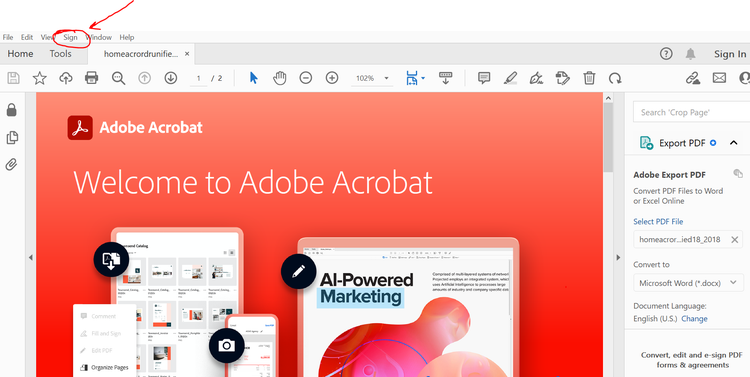This screenshot has width=750, height=377.
Task: Open the Page Thumbnails panel icon
Action: click(x=12, y=138)
